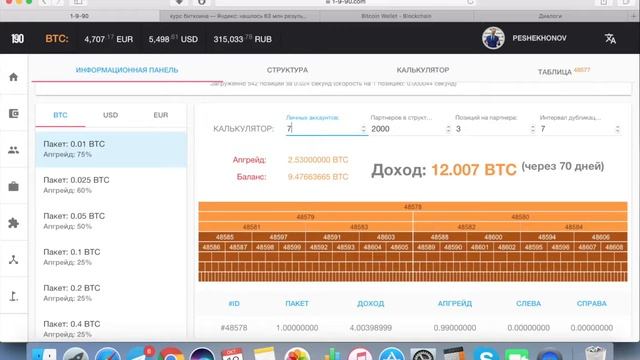Click the briefcase icon in the sidebar
640x360 pixels.
[x=13, y=187]
